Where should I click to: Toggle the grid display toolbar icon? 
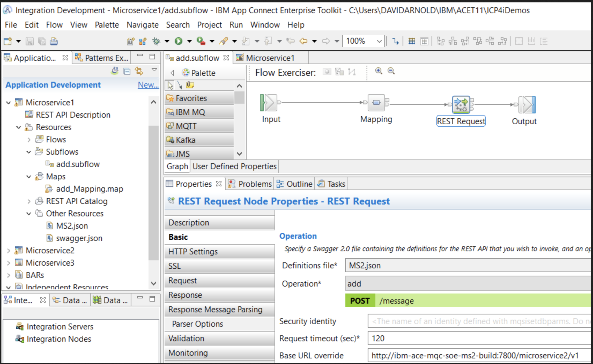[x=412, y=41]
